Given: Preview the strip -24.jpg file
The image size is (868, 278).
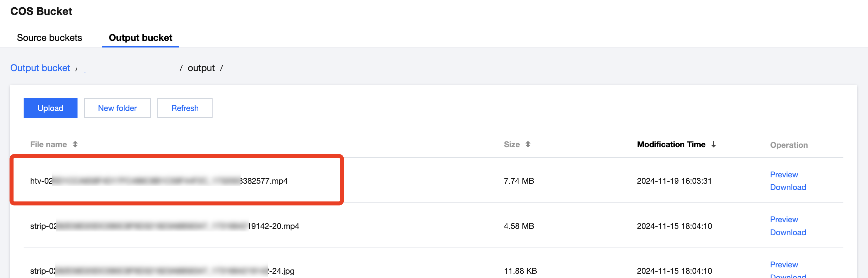Looking at the screenshot, I should (784, 264).
